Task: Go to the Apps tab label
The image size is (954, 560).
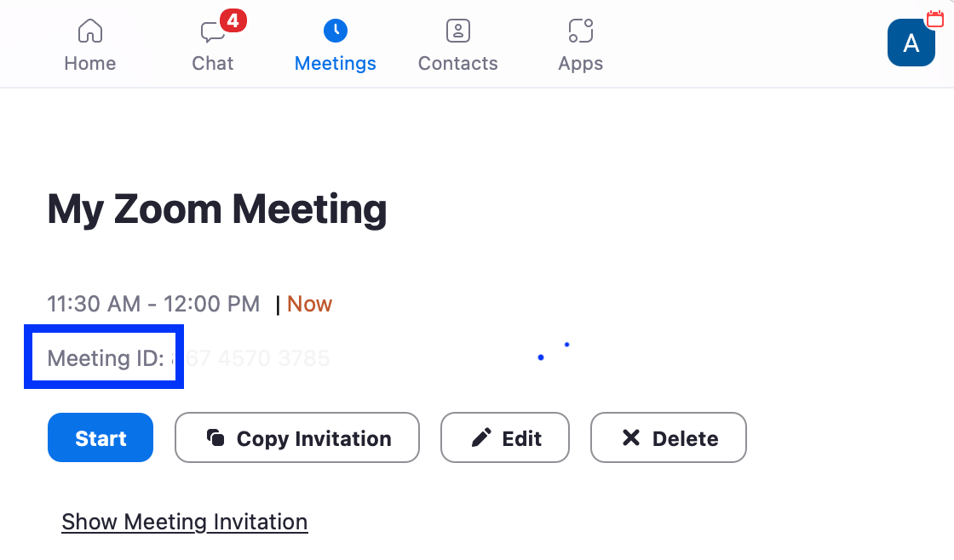Action: (x=580, y=64)
